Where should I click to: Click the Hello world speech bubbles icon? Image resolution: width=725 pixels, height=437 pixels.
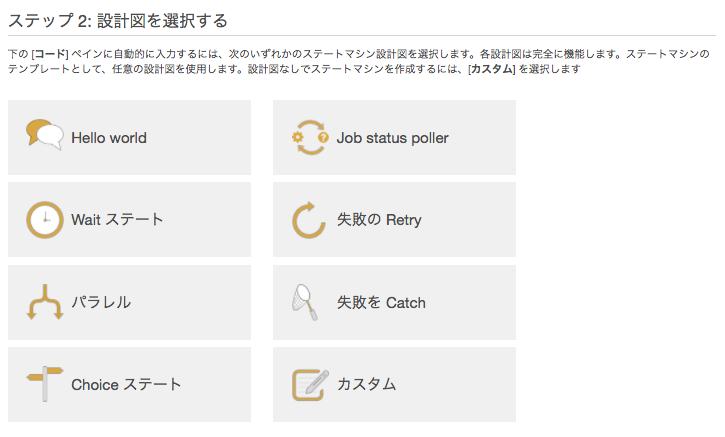tap(45, 135)
